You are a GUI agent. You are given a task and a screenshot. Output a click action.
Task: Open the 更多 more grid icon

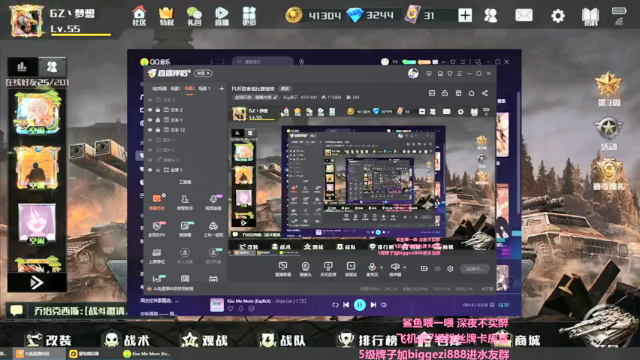point(249,16)
